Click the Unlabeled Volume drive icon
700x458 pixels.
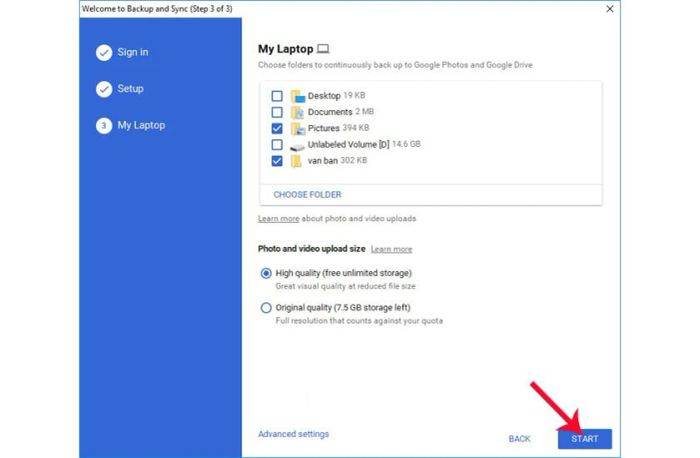pos(297,146)
